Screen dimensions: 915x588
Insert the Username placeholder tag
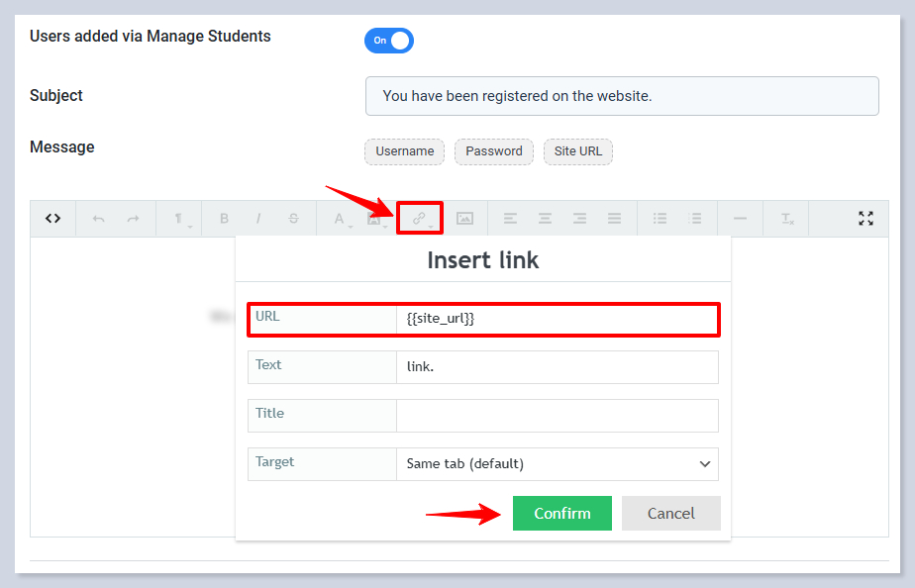(x=405, y=151)
